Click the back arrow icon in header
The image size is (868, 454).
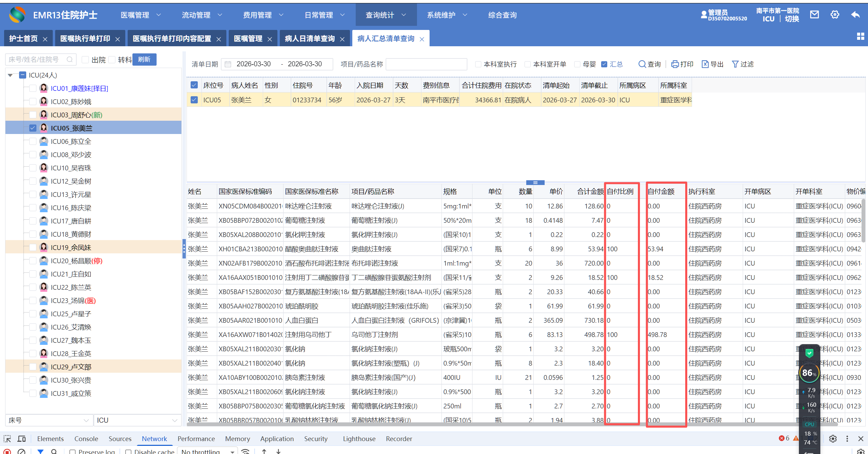tap(855, 15)
